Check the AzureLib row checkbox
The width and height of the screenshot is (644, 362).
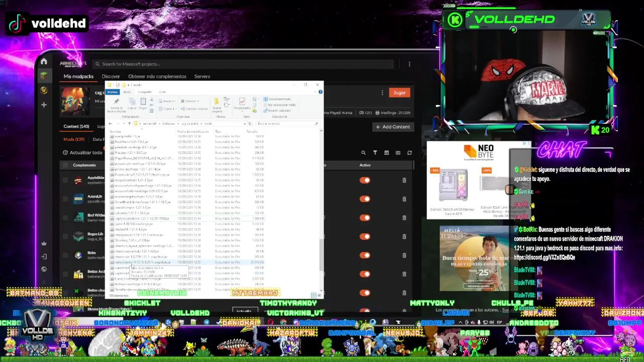[65, 199]
